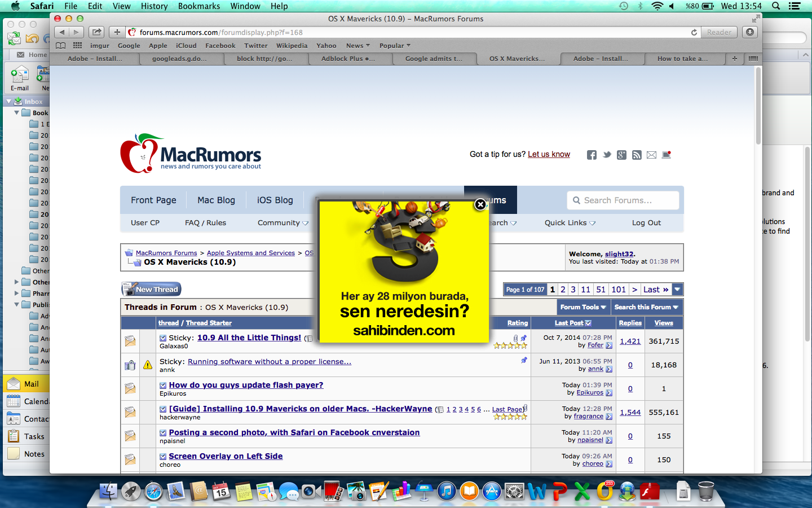Click the Let us know link
The height and width of the screenshot is (508, 812).
click(549, 155)
